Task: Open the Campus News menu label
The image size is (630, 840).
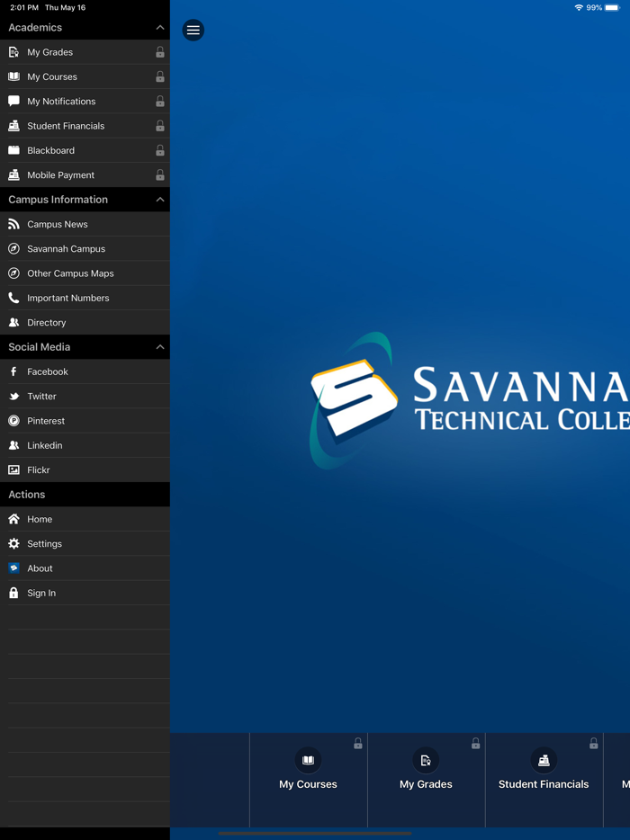Action: [x=58, y=225]
